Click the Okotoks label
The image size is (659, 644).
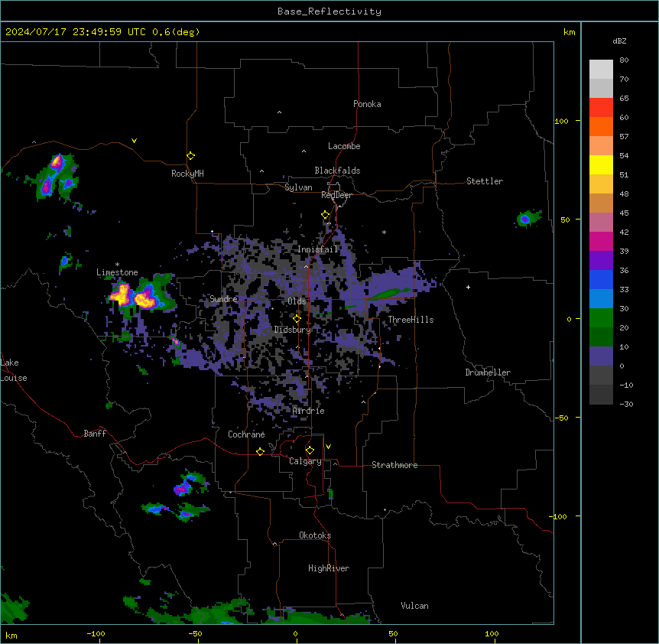coord(315,535)
